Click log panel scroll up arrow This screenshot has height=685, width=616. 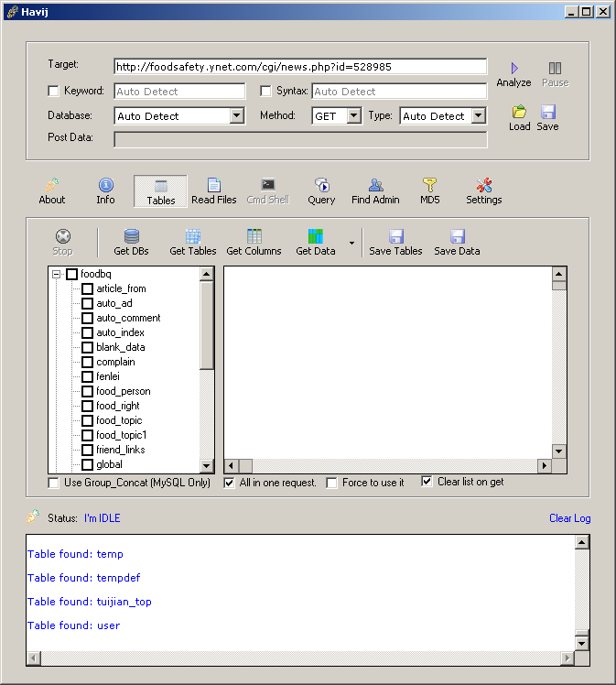[582, 542]
